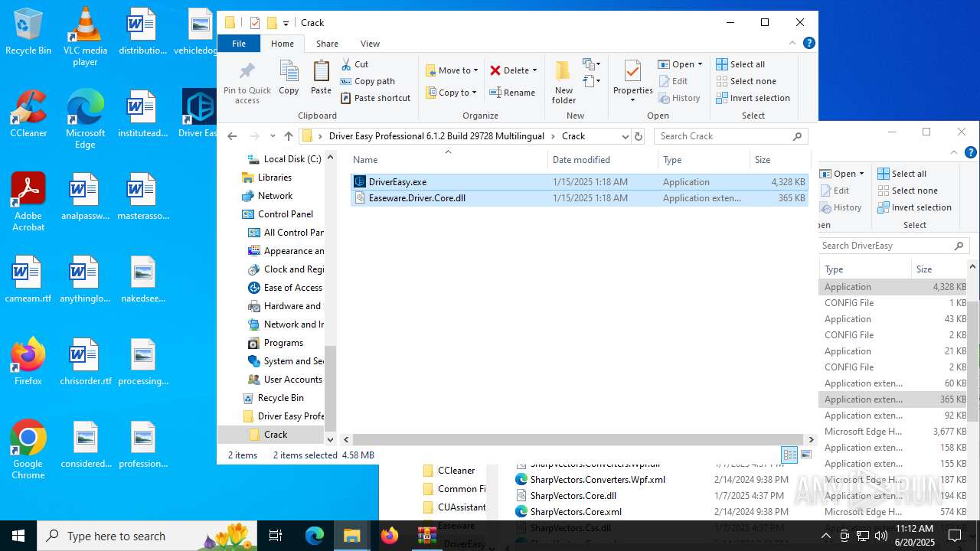Viewport: 980px width, 551px height.
Task: Click Select none in Crack window
Action: 746,81
